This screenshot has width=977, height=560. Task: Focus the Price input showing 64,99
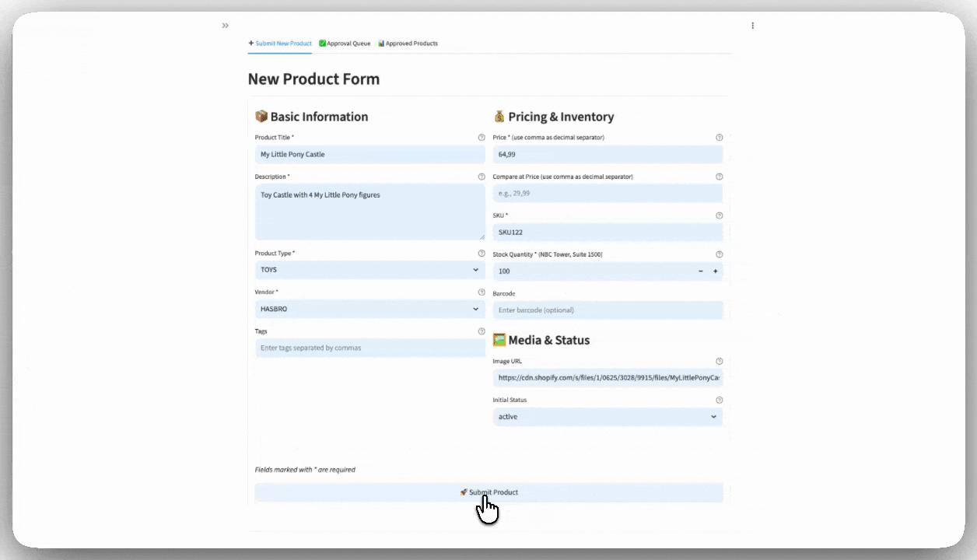[608, 154]
